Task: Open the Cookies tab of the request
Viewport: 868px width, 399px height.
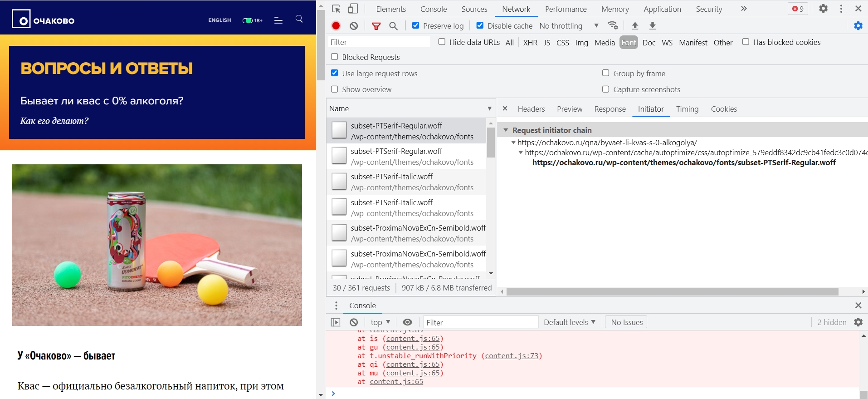Action: click(724, 109)
